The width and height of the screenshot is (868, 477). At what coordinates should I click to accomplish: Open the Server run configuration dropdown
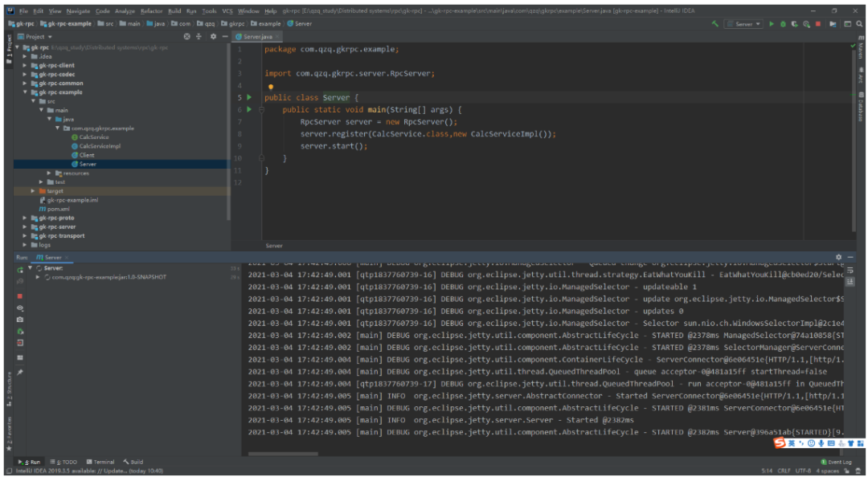point(744,24)
